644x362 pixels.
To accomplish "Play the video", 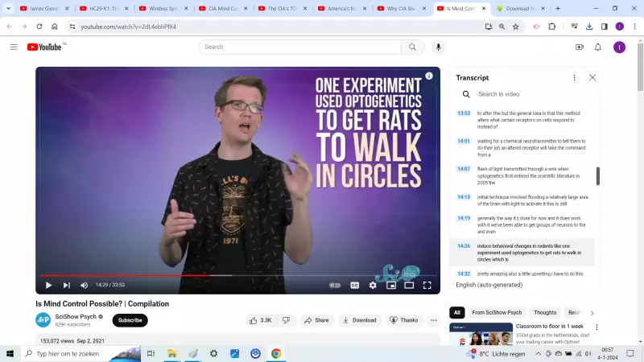I will pyautogui.click(x=48, y=286).
